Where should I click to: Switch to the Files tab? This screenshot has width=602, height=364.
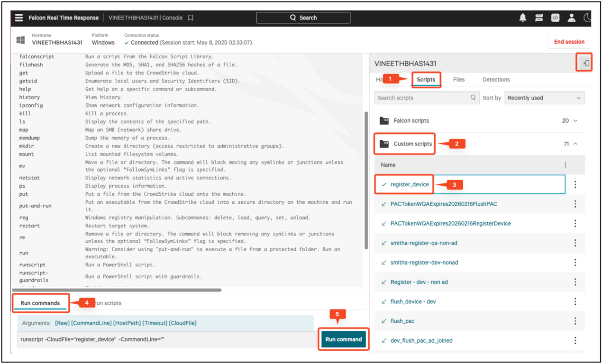point(458,80)
